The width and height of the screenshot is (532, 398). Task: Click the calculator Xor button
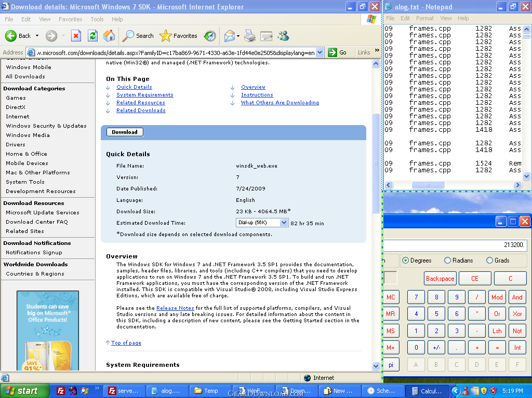[x=517, y=314]
